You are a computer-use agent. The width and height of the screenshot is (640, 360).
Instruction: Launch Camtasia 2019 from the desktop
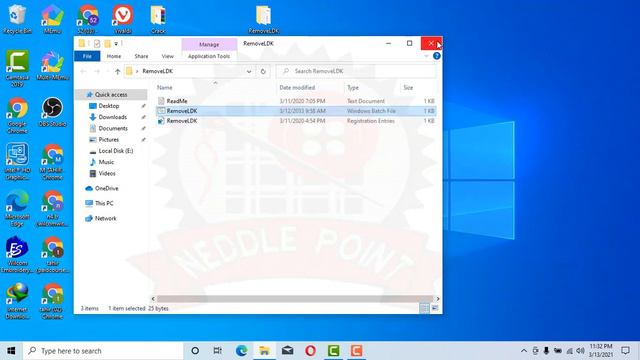click(x=17, y=69)
